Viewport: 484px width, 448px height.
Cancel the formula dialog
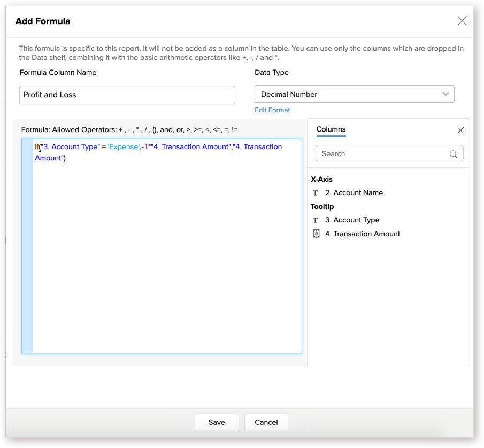[x=266, y=422]
